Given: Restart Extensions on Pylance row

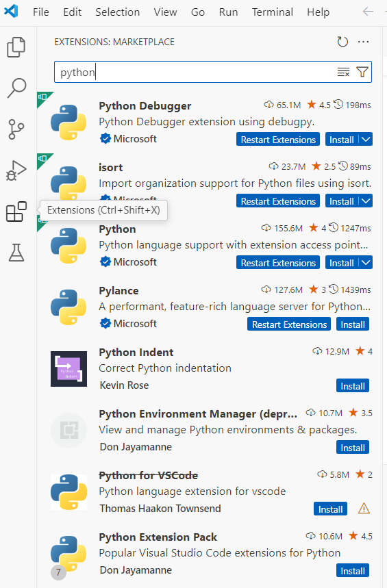Looking at the screenshot, I should click(x=289, y=324).
